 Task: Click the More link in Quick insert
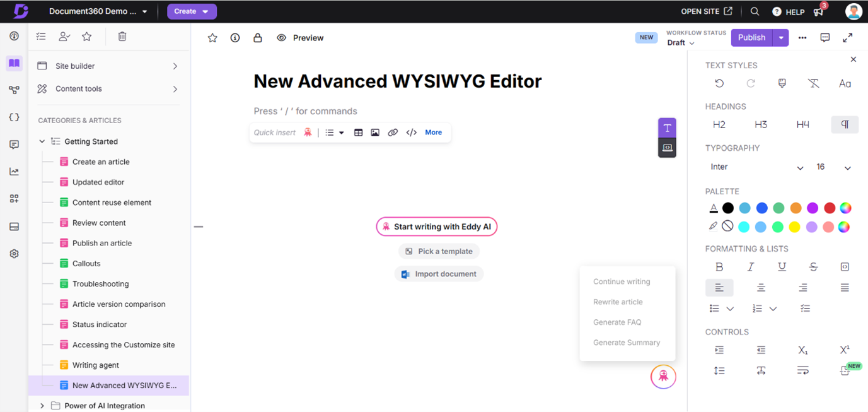(433, 132)
